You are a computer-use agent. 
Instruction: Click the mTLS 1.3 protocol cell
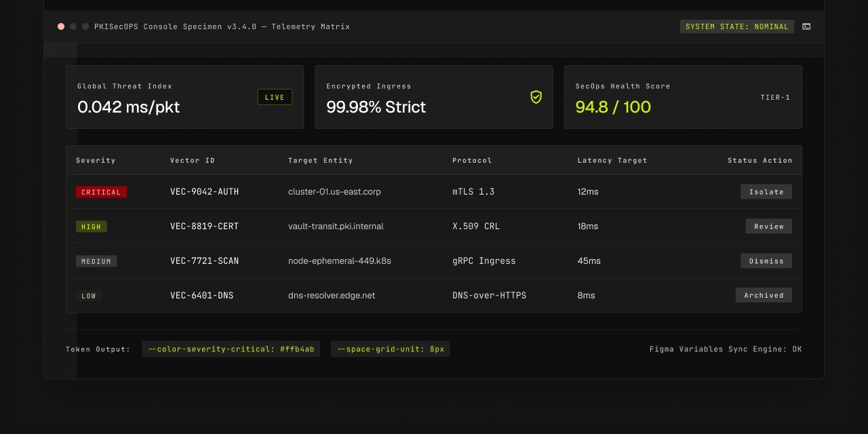473,192
